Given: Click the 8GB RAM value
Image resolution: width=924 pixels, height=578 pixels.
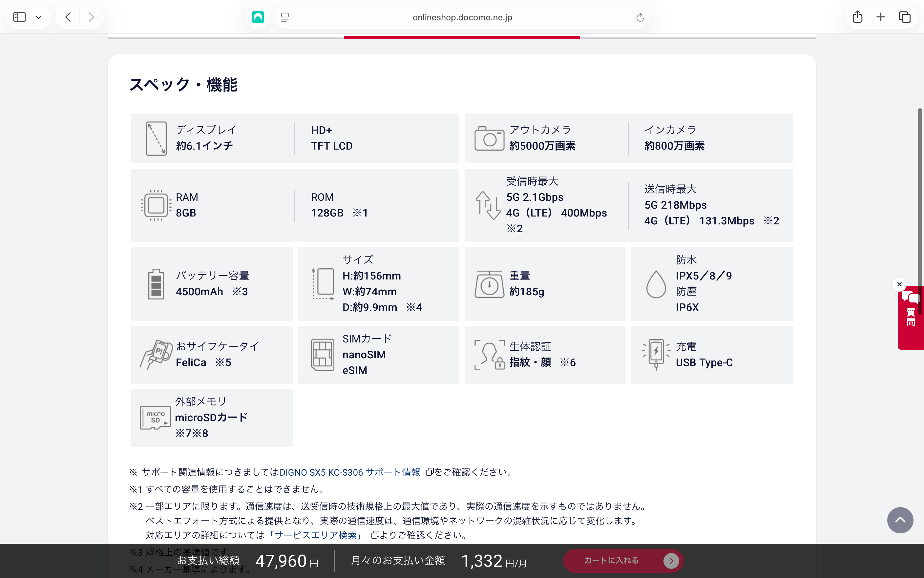Looking at the screenshot, I should [x=186, y=213].
